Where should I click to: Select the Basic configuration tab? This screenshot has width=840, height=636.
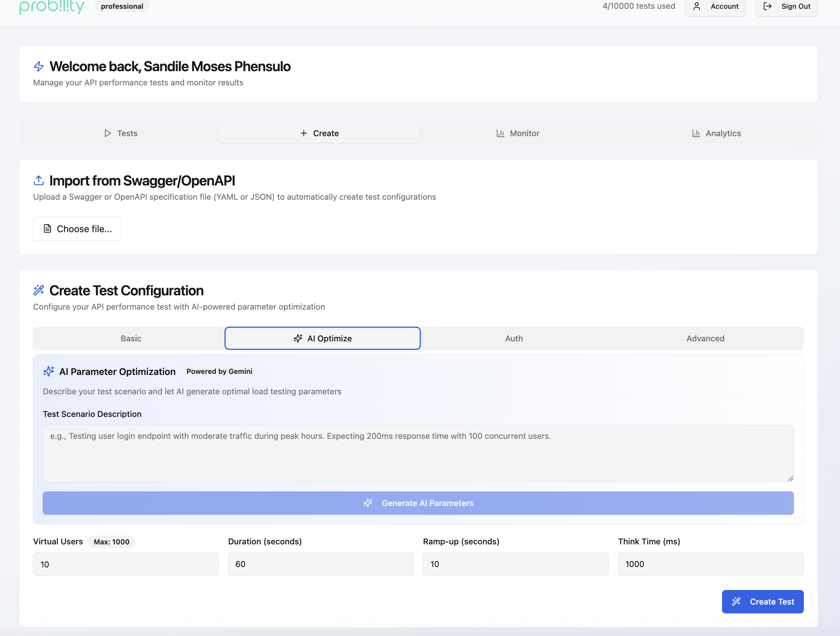131,338
